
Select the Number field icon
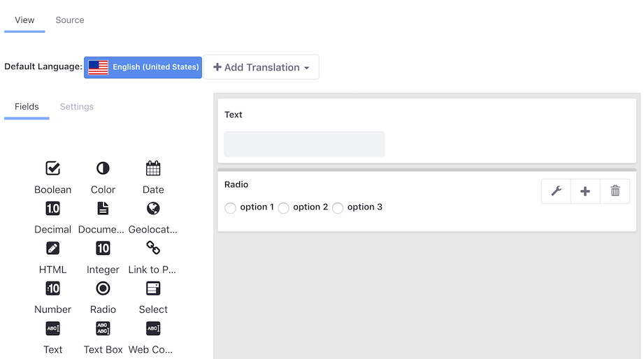click(53, 288)
